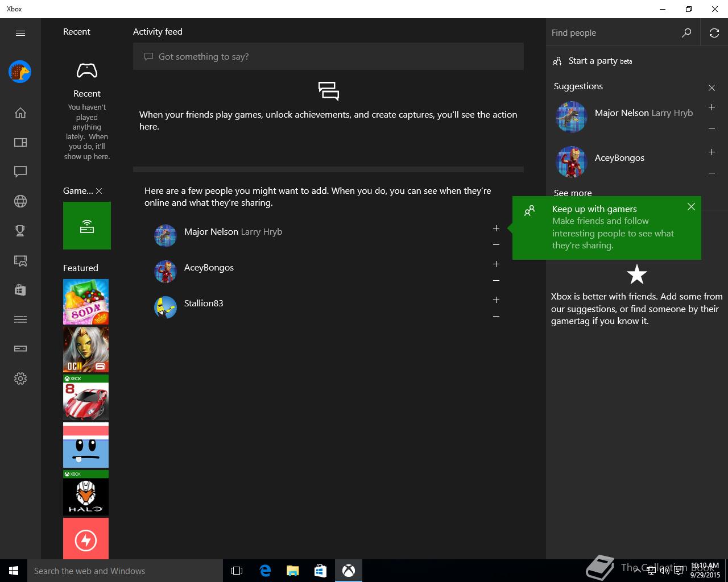Open the Halo featured tile
Image resolution: width=728 pixels, height=582 pixels.
[86, 493]
